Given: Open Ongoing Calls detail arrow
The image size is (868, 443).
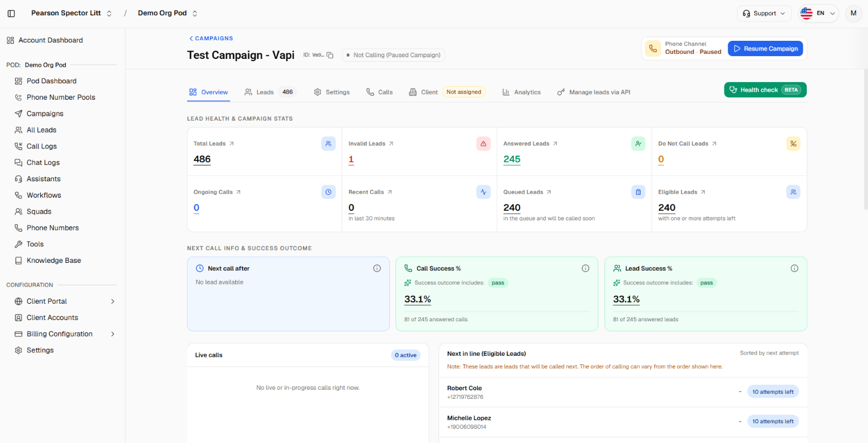Looking at the screenshot, I should click(238, 192).
